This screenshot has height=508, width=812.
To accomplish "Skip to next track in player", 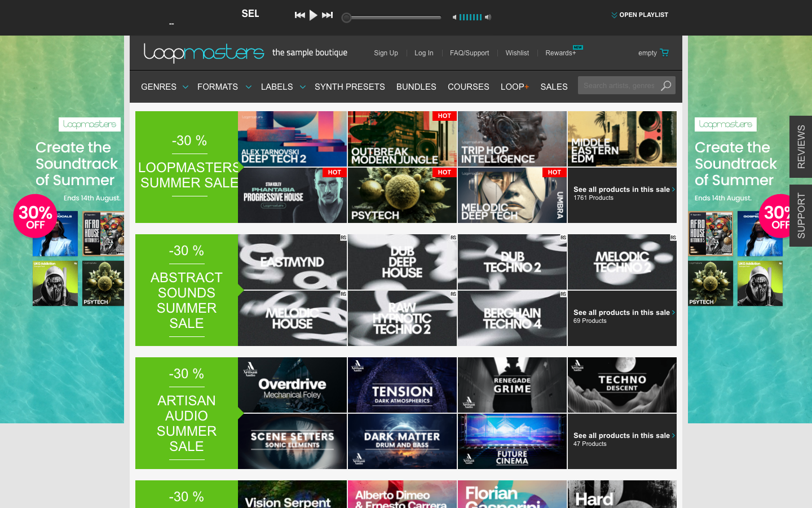I will [327, 15].
